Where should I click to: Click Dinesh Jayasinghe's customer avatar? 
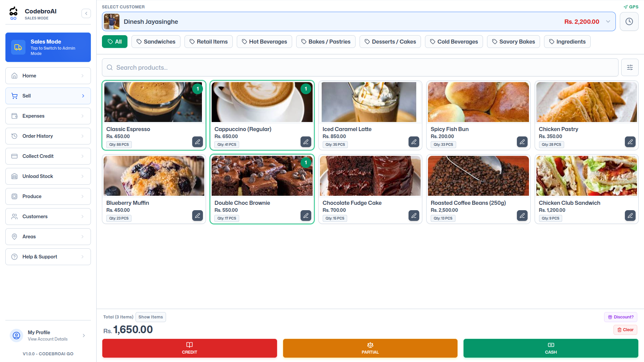click(112, 21)
